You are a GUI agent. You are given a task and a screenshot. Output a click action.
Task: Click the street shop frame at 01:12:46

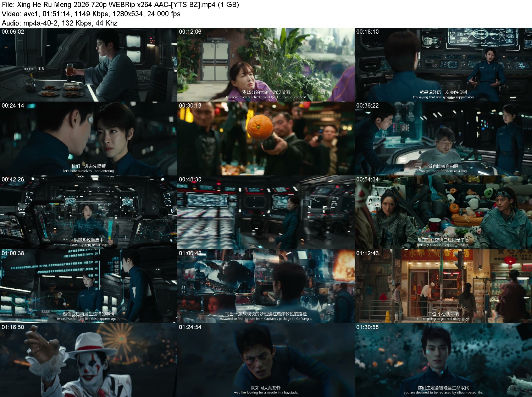pos(443,286)
